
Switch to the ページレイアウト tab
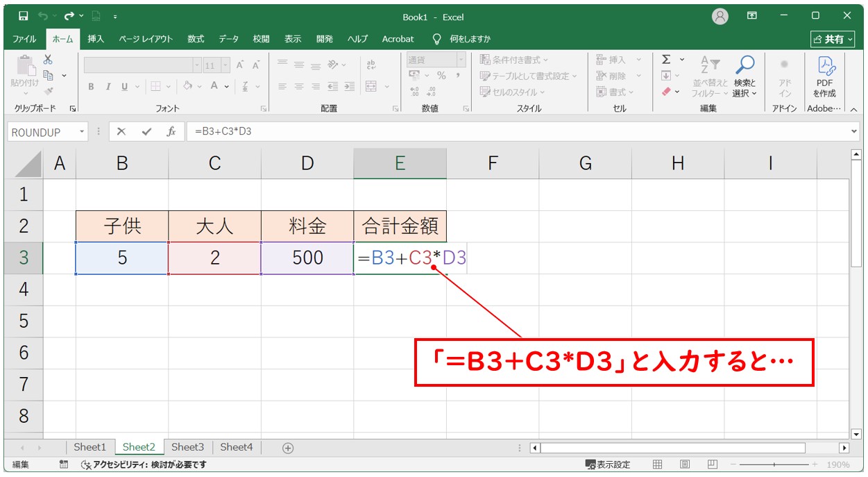(x=146, y=39)
